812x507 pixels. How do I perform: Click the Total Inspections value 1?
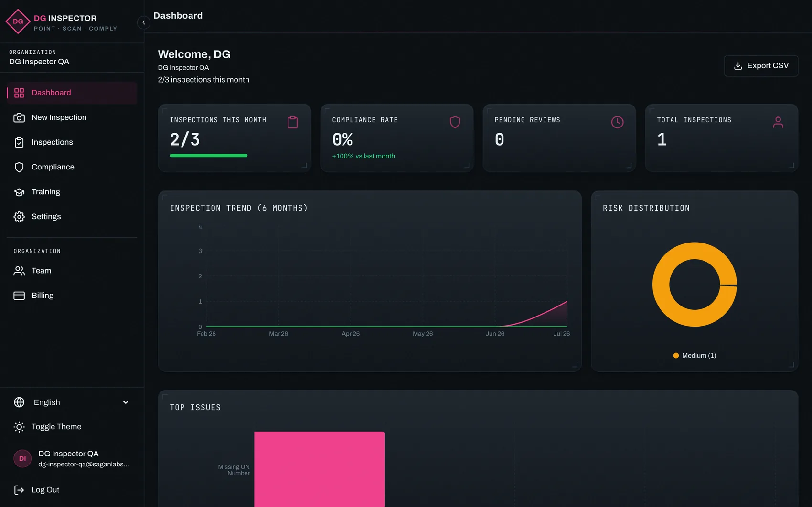(662, 139)
